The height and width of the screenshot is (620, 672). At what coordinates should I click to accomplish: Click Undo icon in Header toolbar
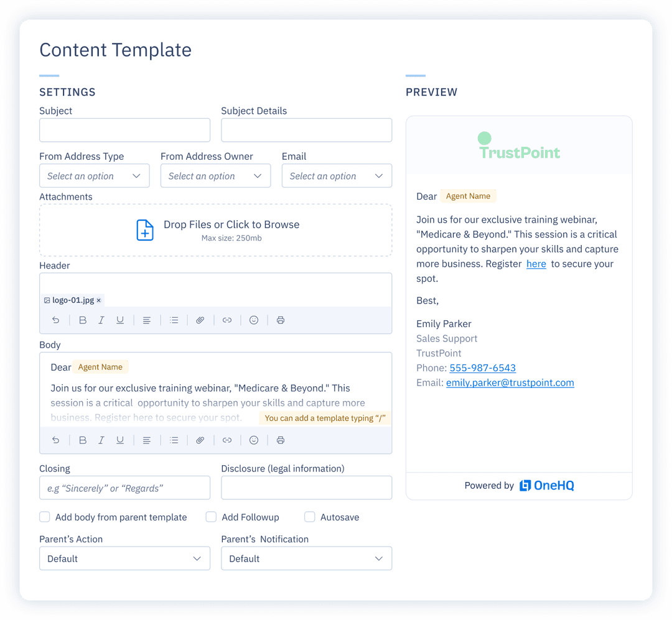click(56, 320)
